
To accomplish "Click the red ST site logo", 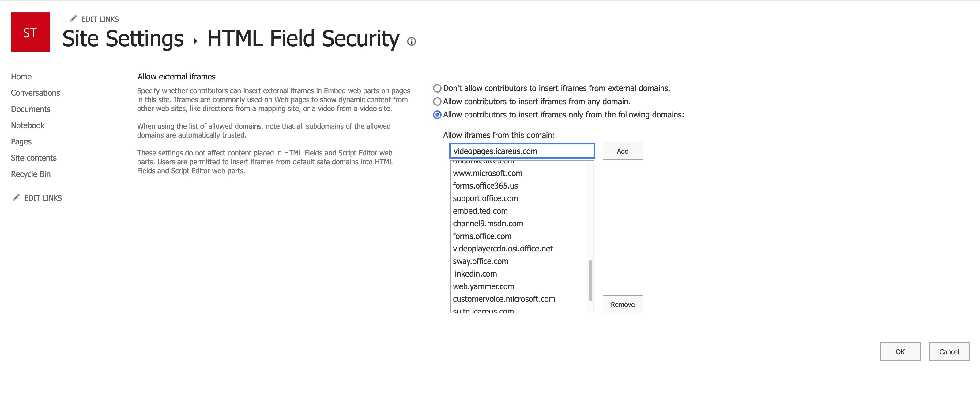I will point(30,32).
